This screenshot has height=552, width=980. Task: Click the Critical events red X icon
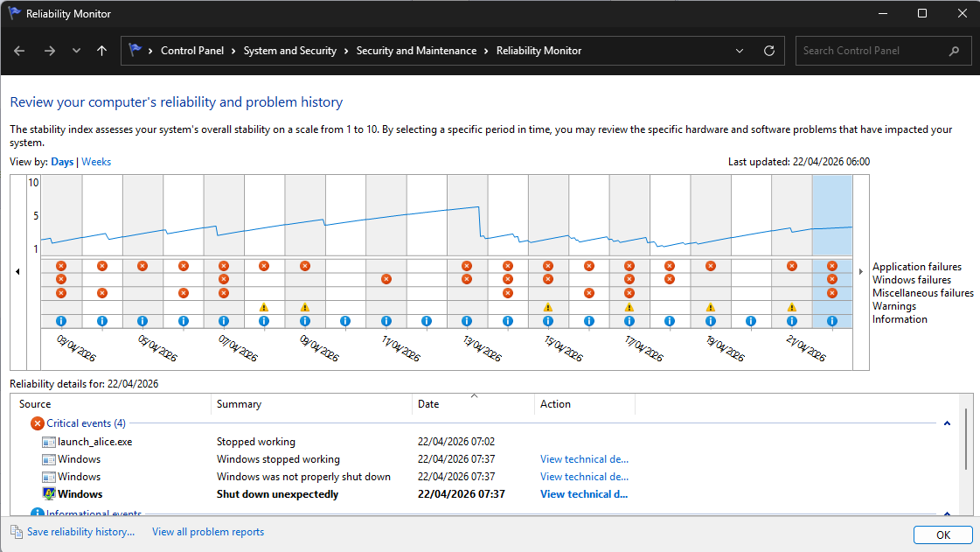(38, 423)
